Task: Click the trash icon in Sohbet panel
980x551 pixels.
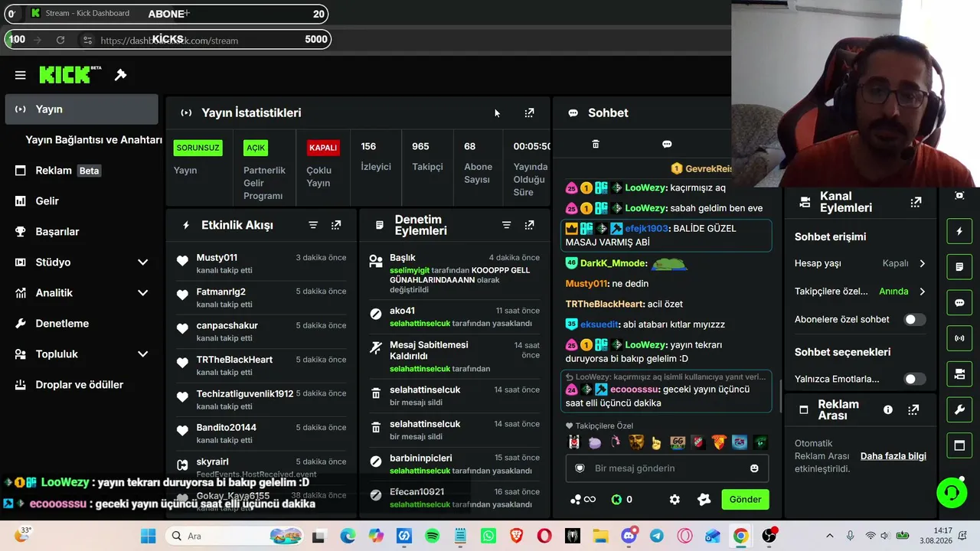Action: pos(596,144)
